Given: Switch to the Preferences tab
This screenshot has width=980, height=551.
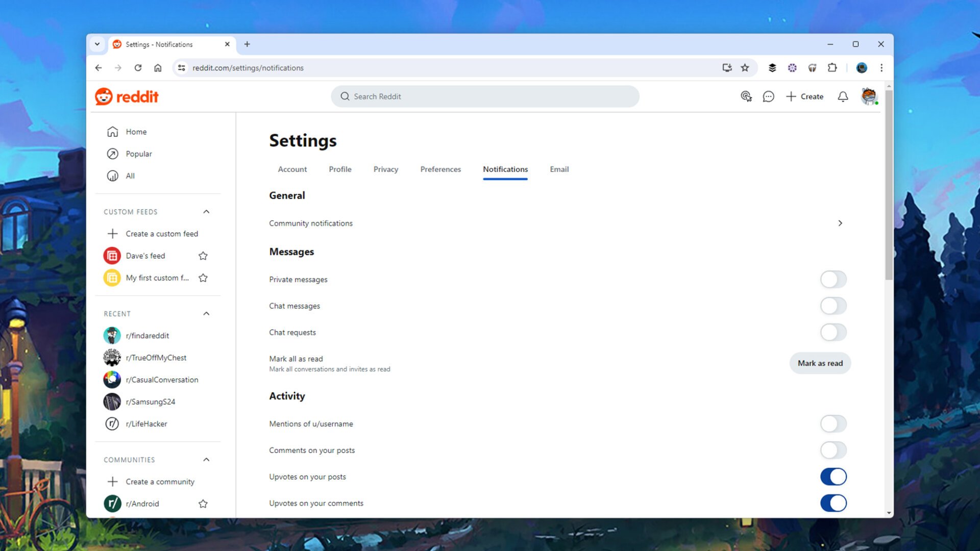Looking at the screenshot, I should click(440, 169).
